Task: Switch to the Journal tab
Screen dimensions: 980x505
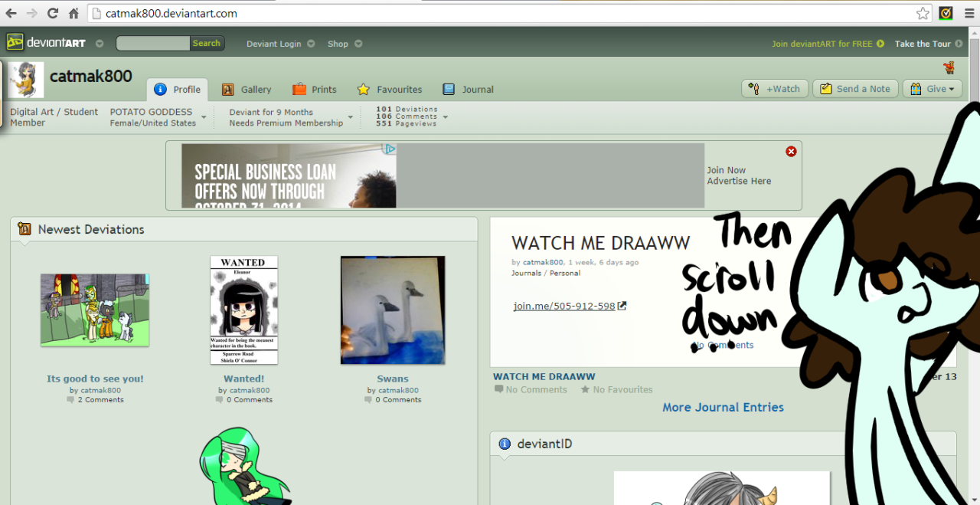Action: pyautogui.click(x=469, y=90)
